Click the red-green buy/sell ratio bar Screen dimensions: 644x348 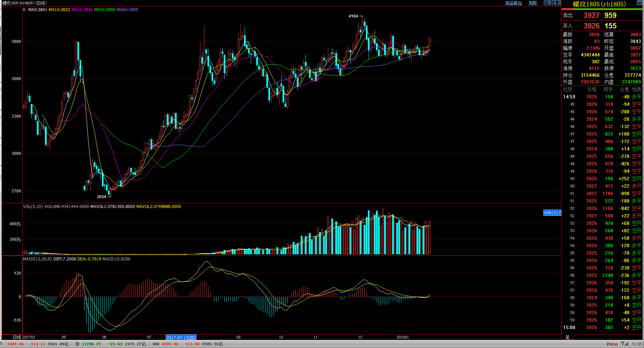point(602,9)
